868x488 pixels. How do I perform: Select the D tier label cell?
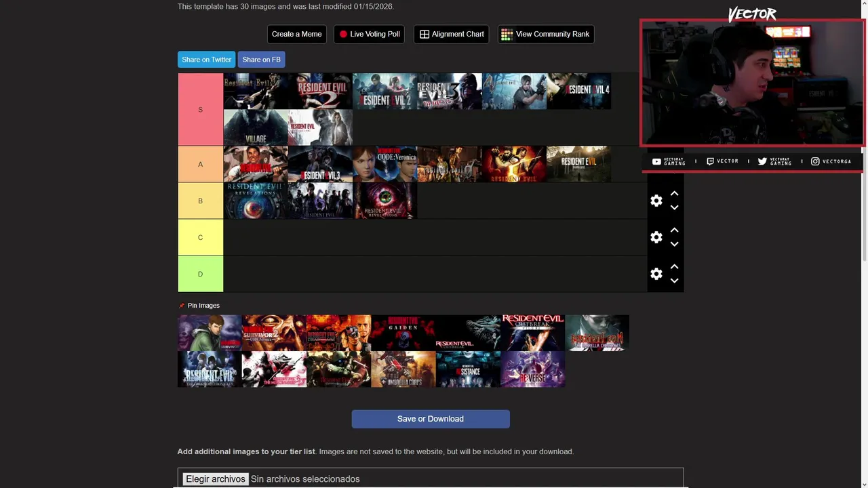[x=201, y=274]
